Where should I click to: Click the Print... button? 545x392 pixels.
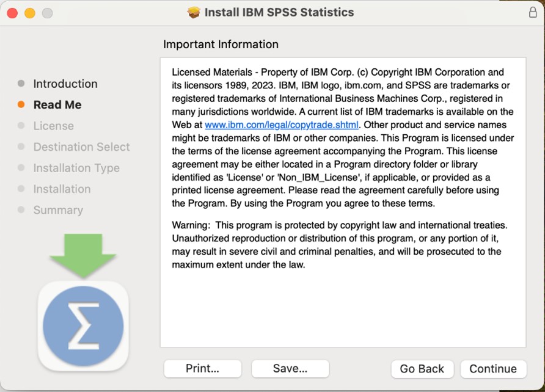202,368
